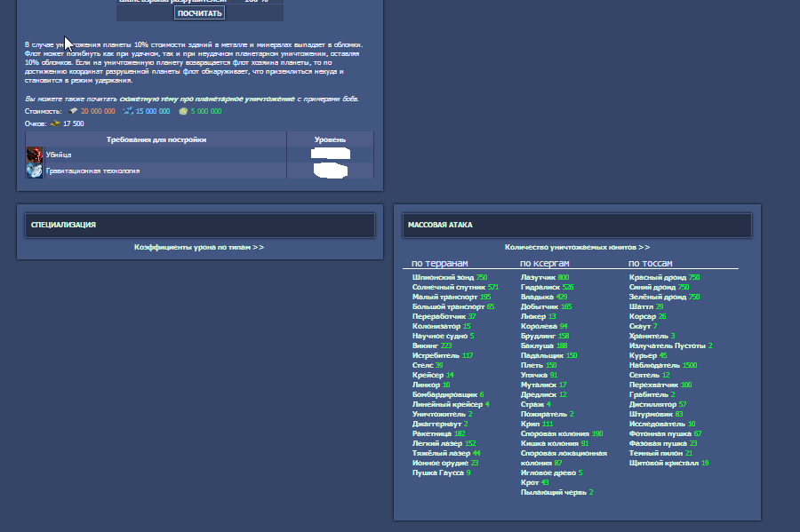Open the planetary destruction story thread link
Screen dimensions: 800x532
(x=207, y=99)
